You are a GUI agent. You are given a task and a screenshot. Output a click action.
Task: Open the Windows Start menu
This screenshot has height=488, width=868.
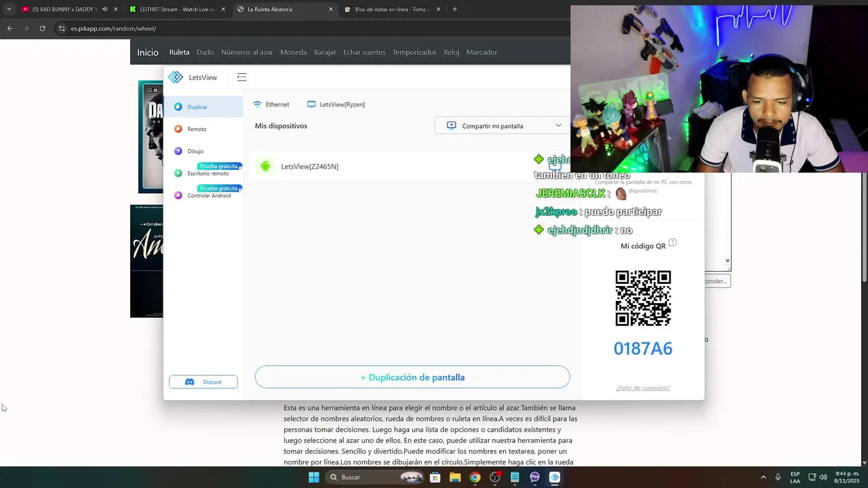tap(314, 477)
